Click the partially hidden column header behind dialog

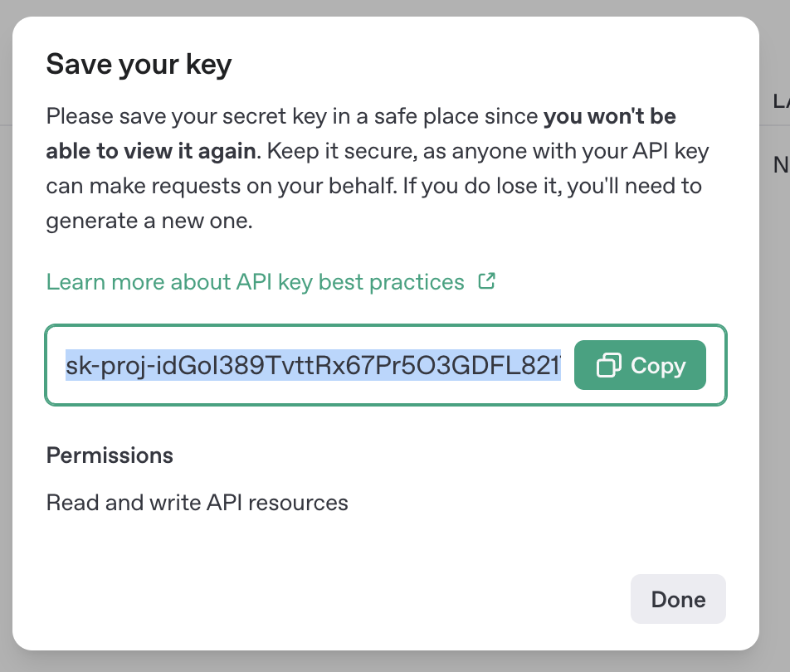781,101
